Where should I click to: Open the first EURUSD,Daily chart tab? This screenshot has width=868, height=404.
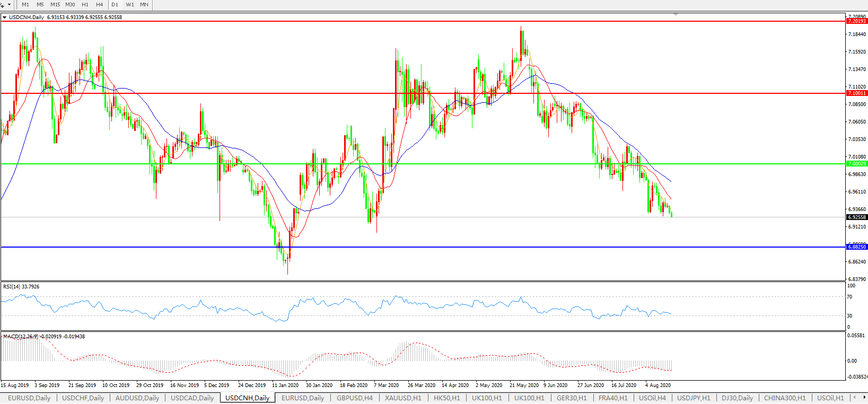29,398
